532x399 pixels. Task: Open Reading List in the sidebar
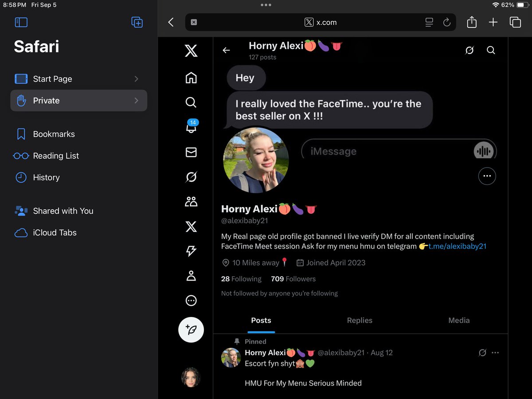pyautogui.click(x=78, y=156)
